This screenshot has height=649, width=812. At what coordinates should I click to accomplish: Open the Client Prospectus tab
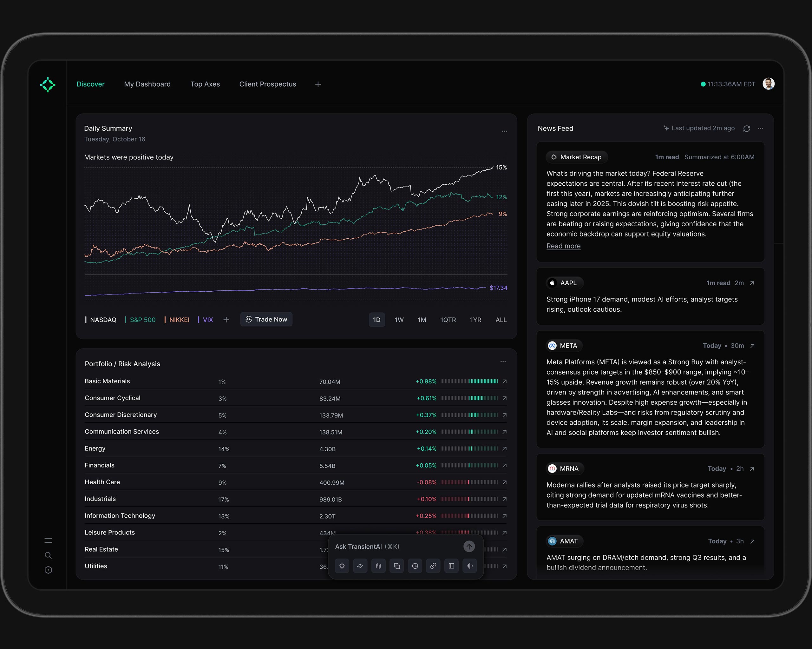coord(267,84)
